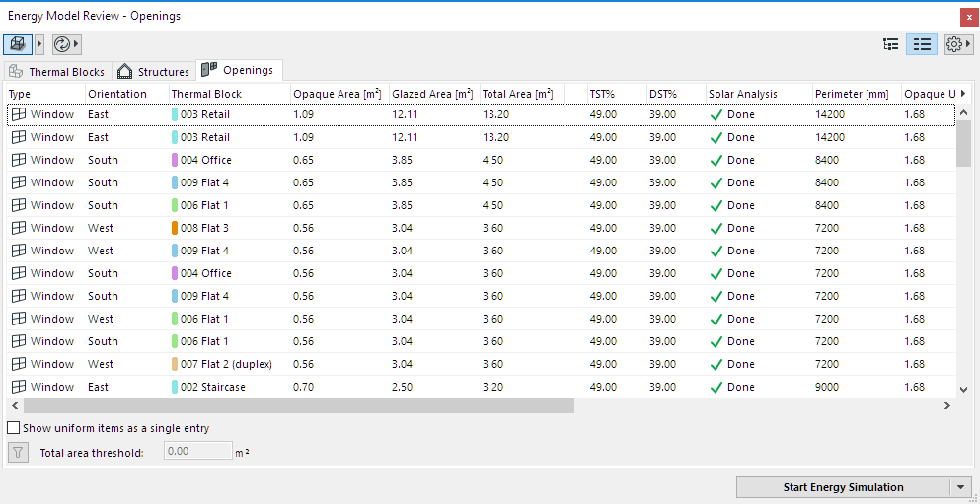The image size is (980, 504).
Task: Click the window icon in the 002 Staircase row
Action: point(19,387)
